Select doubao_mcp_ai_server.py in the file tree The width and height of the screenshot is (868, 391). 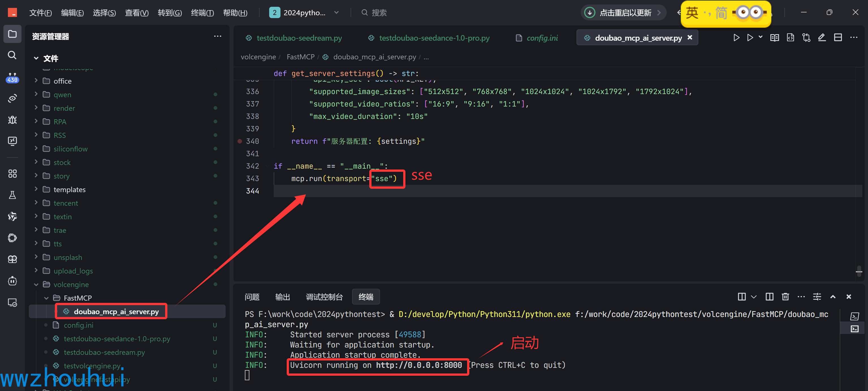(x=127, y=312)
